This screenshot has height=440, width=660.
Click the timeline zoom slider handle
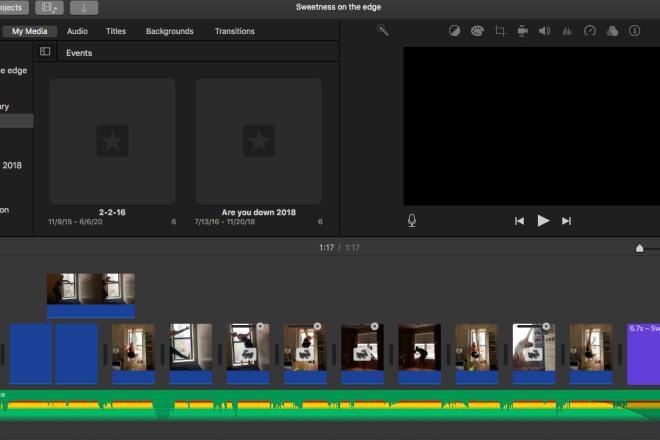tap(639, 248)
